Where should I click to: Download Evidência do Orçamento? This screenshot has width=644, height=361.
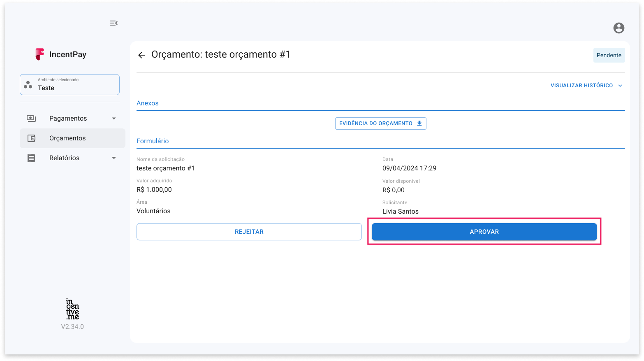(381, 123)
